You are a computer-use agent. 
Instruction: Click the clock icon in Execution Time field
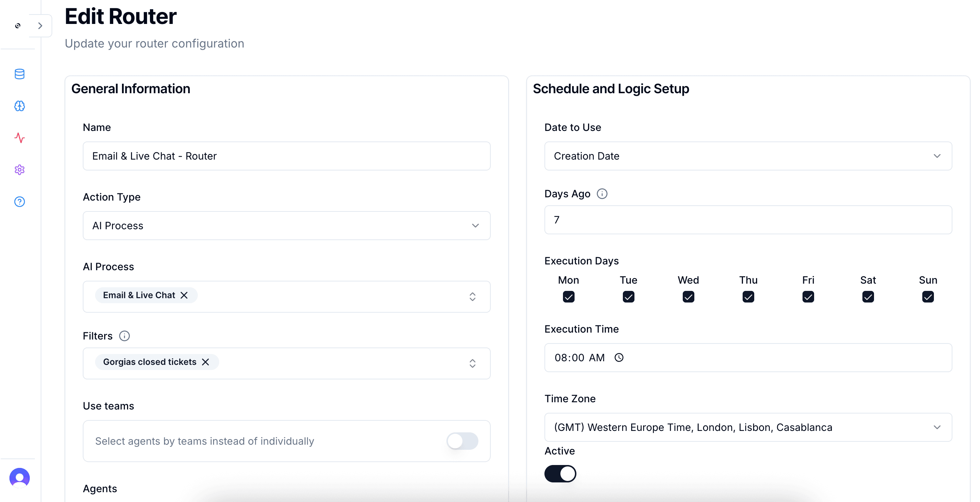pyautogui.click(x=619, y=358)
